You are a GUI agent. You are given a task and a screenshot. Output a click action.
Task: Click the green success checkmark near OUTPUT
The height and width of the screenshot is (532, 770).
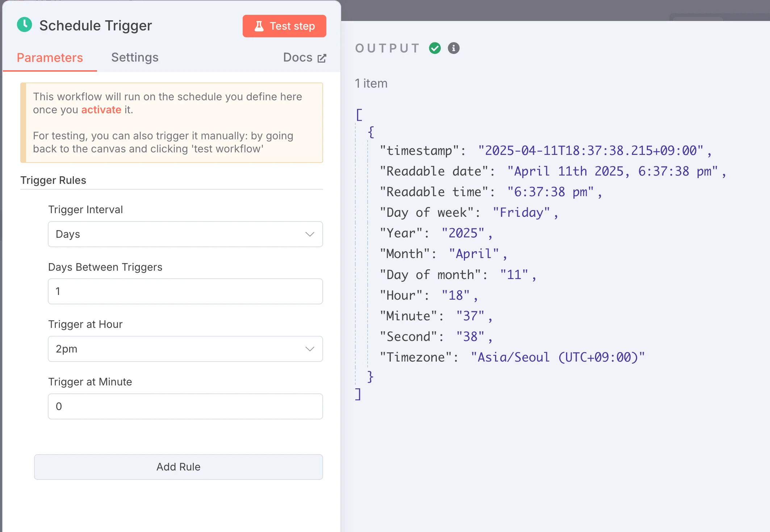435,48
